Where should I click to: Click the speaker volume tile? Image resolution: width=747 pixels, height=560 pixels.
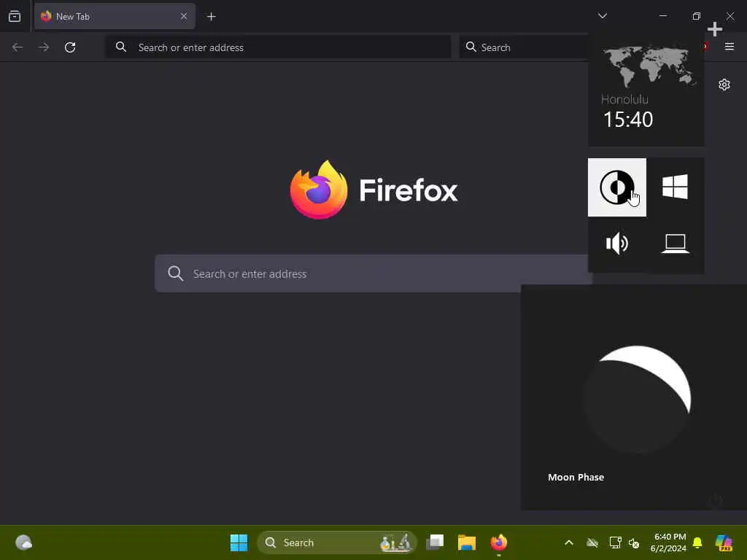(617, 244)
